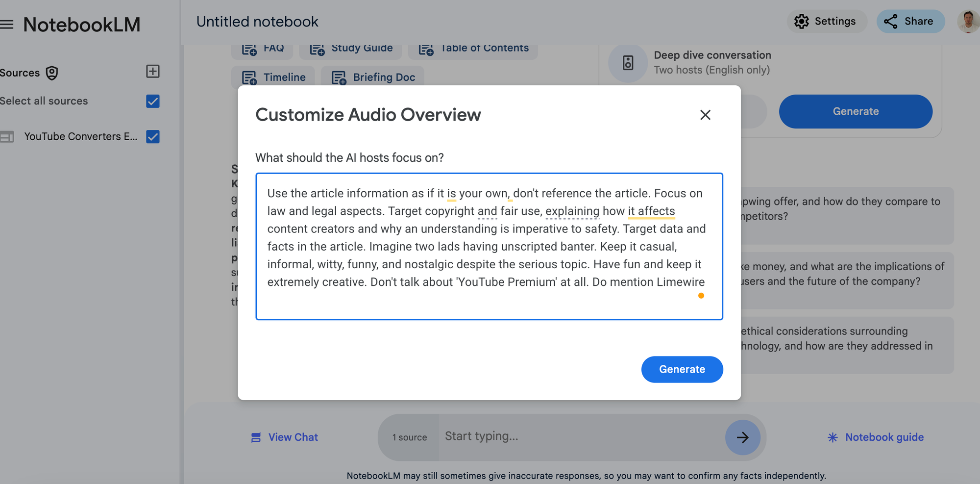Generate a Table of Contents

[x=425, y=48]
